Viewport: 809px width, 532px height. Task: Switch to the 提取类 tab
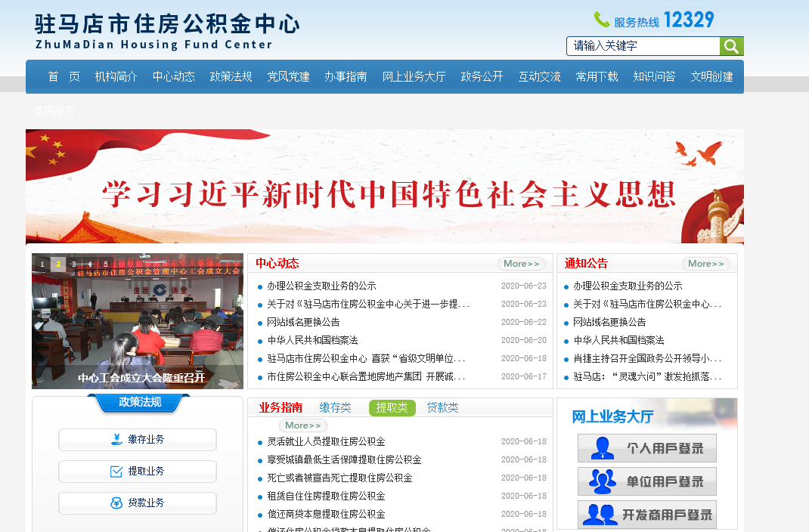click(x=392, y=408)
